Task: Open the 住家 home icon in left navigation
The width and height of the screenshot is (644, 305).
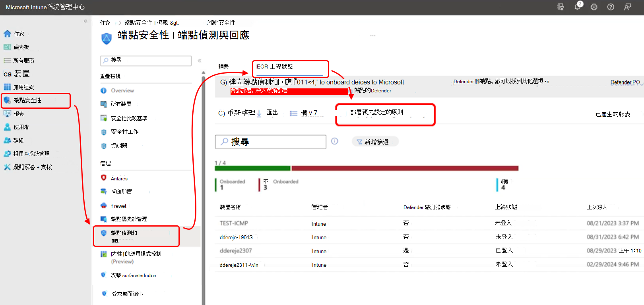Action: tap(7, 34)
